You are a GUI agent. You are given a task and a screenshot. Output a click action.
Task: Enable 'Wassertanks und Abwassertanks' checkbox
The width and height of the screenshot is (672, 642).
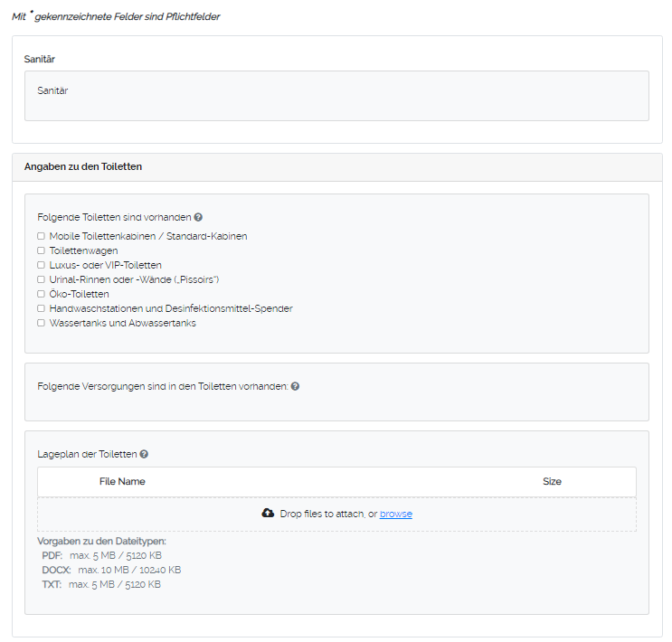[x=41, y=323]
